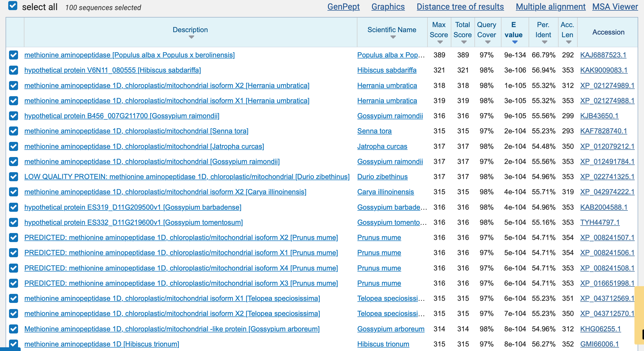Click the Accession column header
The height and width of the screenshot is (351, 644).
(x=608, y=32)
